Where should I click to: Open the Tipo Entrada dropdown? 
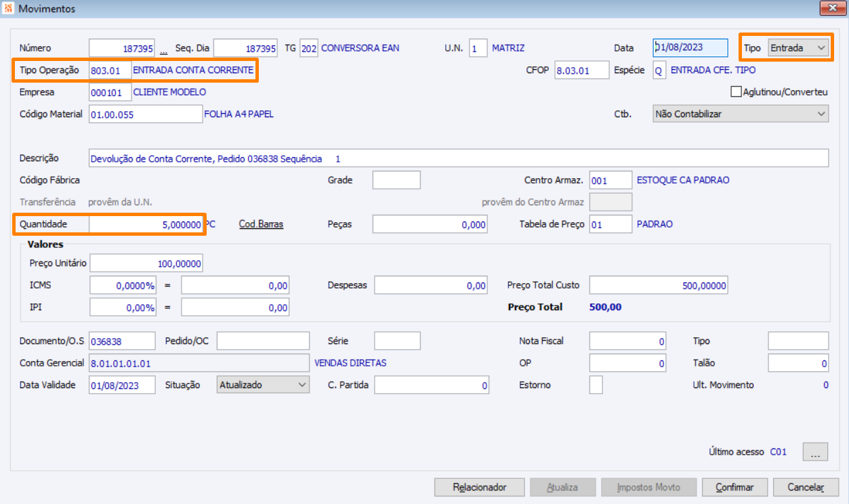(x=798, y=48)
